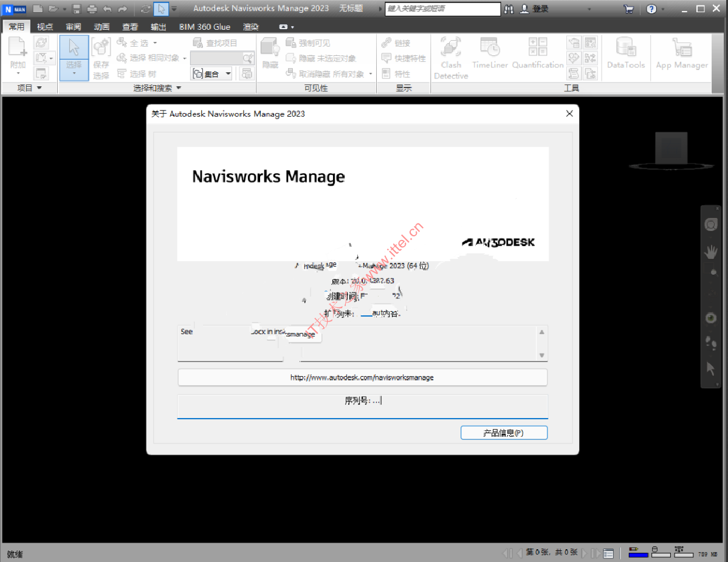The image size is (728, 562).
Task: Click Find Items (查找项目) icon
Action: point(197,43)
